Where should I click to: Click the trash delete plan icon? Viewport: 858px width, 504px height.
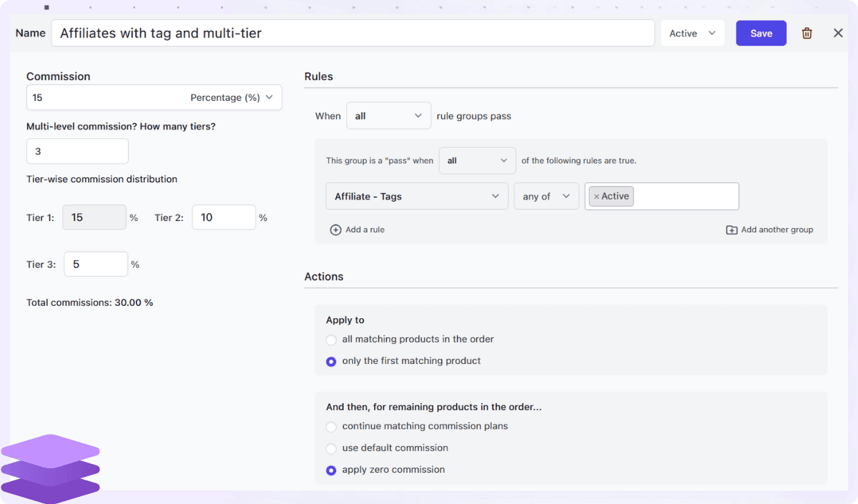tap(807, 34)
